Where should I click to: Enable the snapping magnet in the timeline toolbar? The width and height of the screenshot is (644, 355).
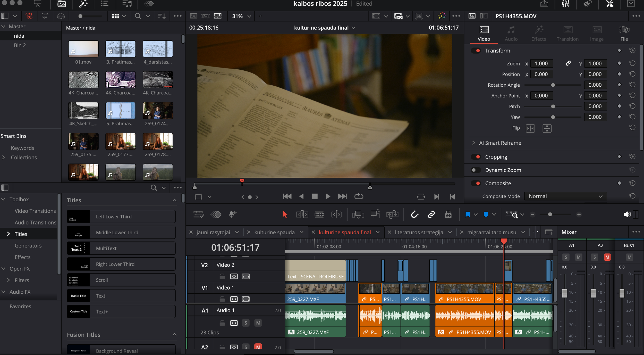[414, 214]
